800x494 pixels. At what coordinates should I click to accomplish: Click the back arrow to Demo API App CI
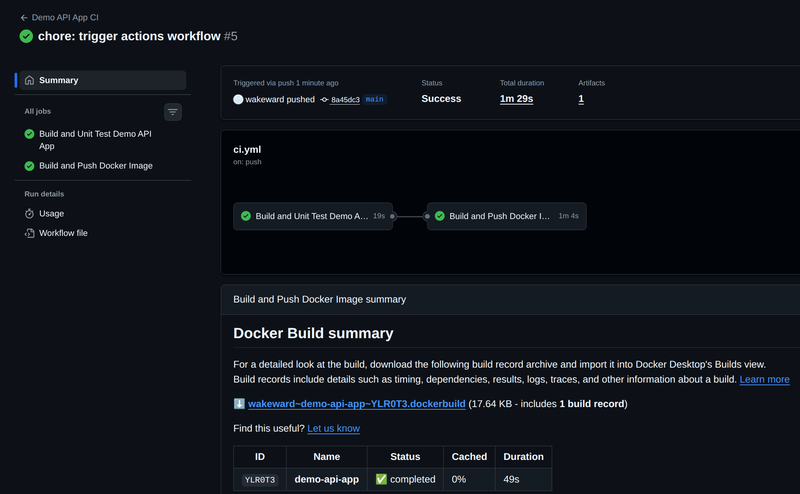(x=24, y=17)
